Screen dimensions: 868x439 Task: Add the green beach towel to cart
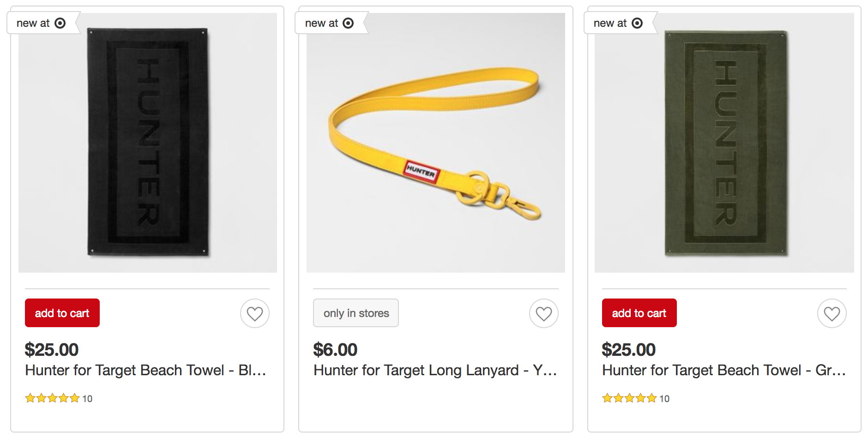click(639, 313)
